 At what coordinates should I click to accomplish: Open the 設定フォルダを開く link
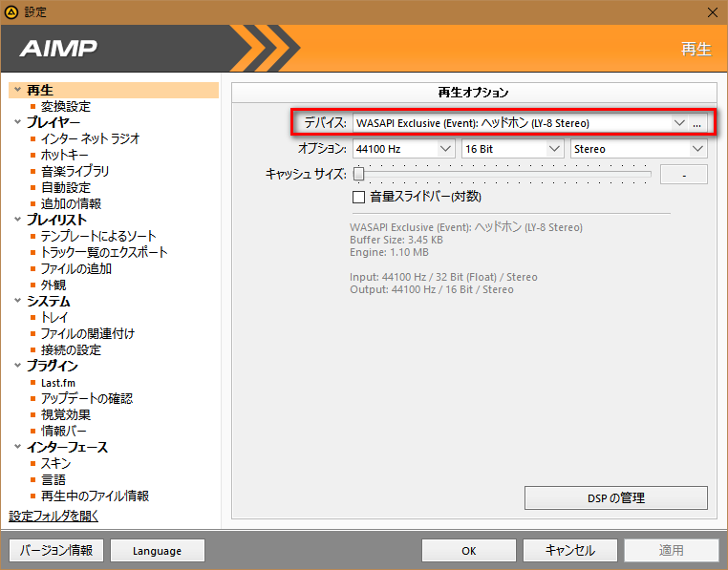54,516
